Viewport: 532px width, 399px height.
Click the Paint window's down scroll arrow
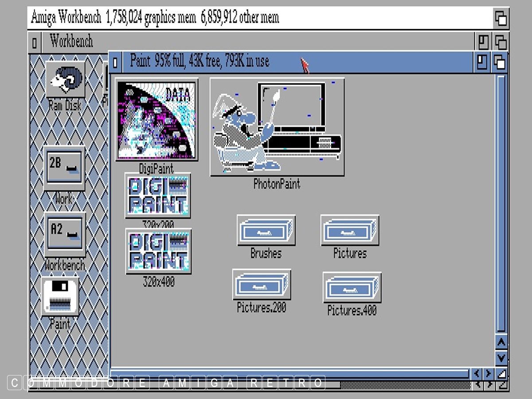(x=501, y=357)
